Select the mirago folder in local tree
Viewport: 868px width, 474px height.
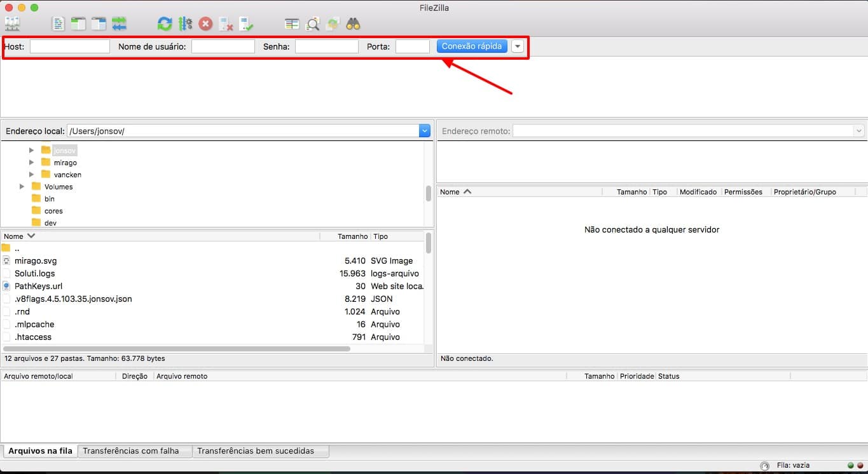tap(65, 163)
